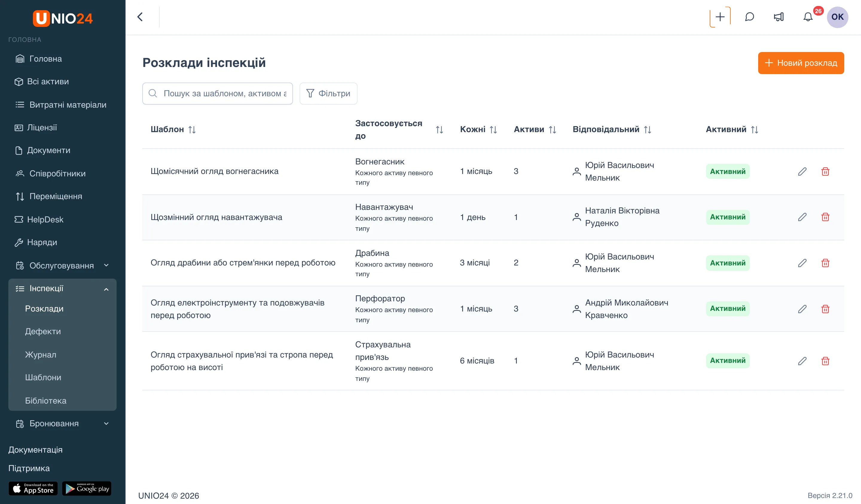Delete the Огляд електроінструменту schedule
Viewport: 861px width, 504px height.
pyautogui.click(x=825, y=309)
